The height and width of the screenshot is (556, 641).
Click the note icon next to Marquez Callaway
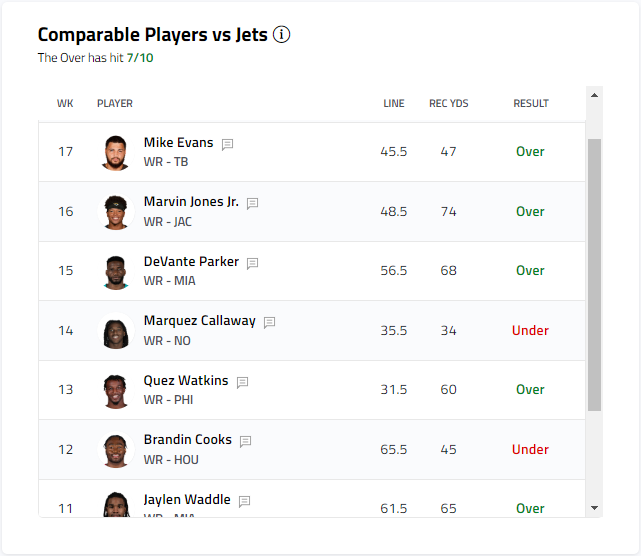point(269,322)
